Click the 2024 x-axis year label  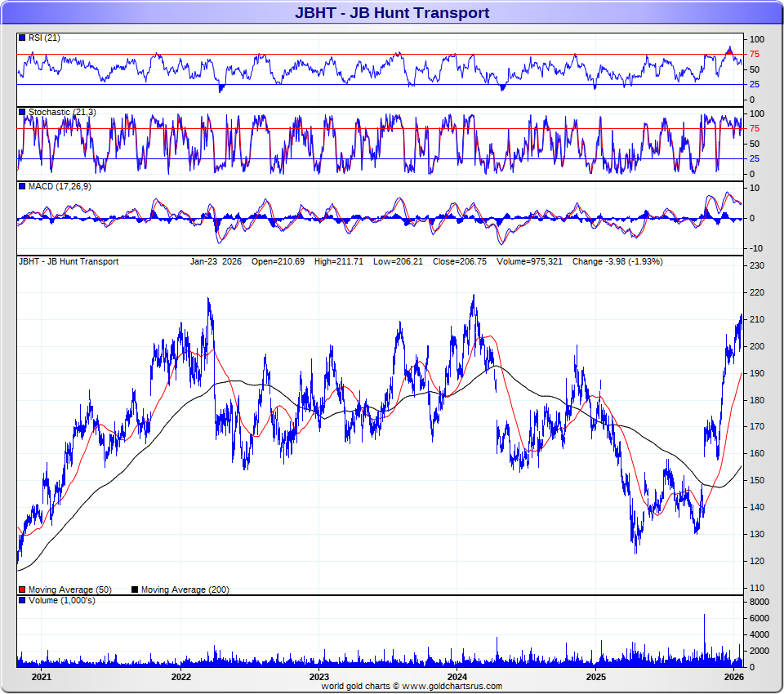pos(457,677)
